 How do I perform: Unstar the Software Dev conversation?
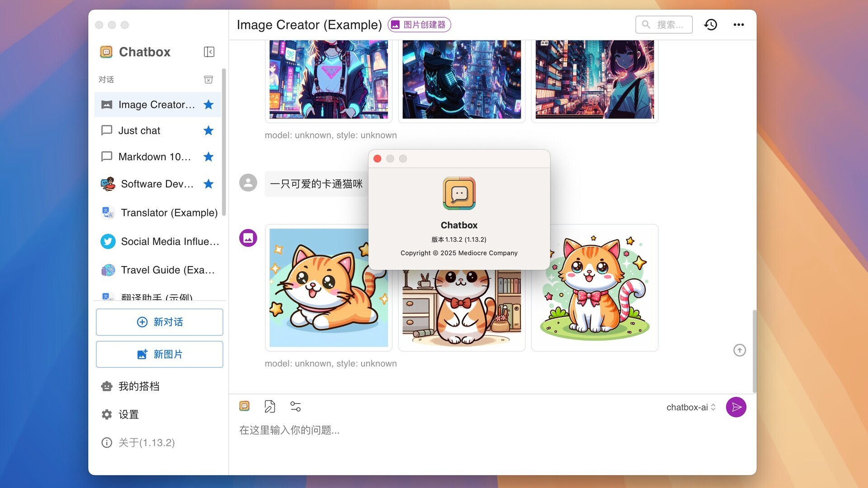click(208, 184)
